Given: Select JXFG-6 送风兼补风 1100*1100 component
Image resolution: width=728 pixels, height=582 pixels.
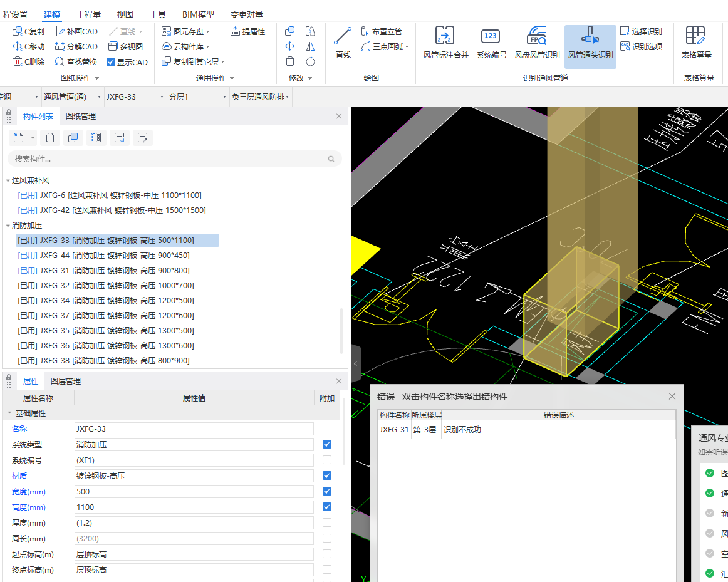Looking at the screenshot, I should 110,195.
